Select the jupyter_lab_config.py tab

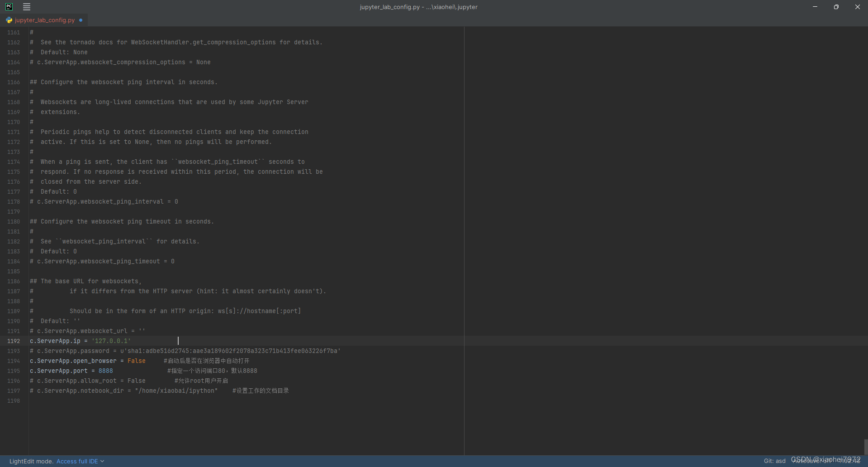click(x=44, y=20)
